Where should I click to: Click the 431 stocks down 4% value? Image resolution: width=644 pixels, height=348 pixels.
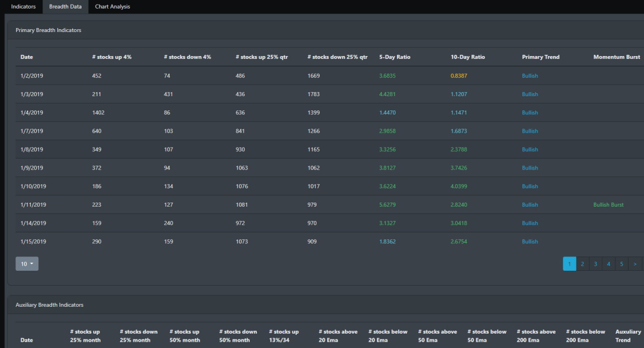(168, 94)
